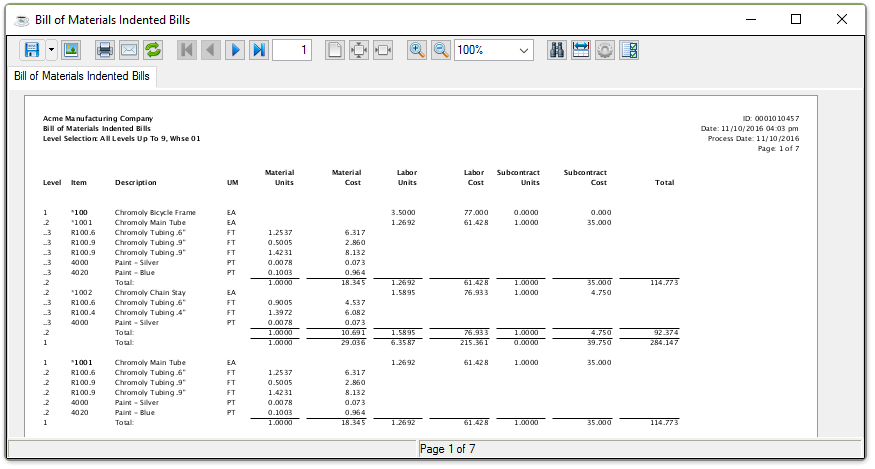This screenshot has width=875, height=469.
Task: Email the report using envelope icon
Action: pos(128,49)
